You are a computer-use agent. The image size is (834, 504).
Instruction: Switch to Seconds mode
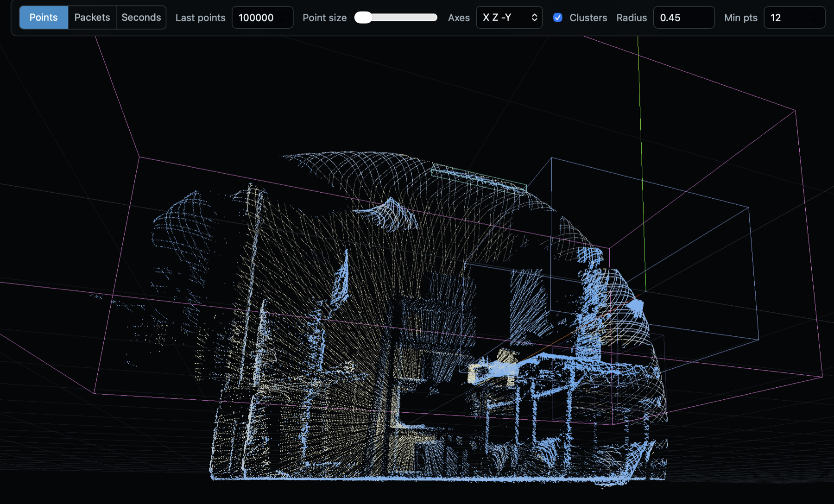[141, 18]
